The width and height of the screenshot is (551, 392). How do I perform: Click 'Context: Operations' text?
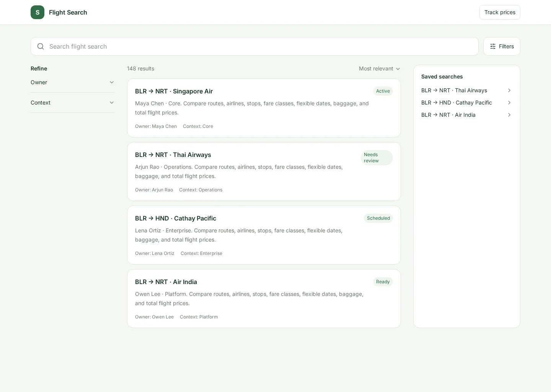click(x=201, y=190)
